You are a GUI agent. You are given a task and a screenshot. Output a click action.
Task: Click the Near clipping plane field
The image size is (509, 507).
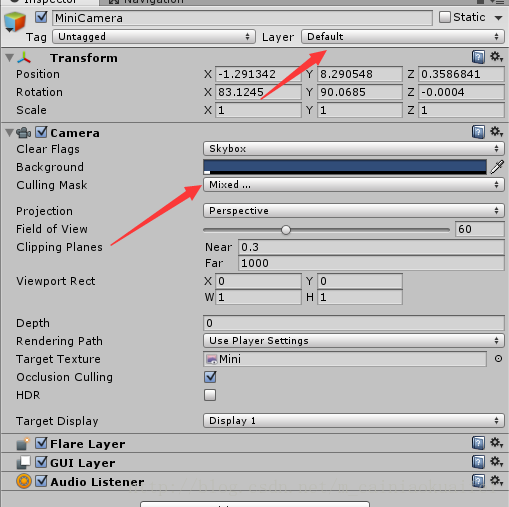click(371, 247)
